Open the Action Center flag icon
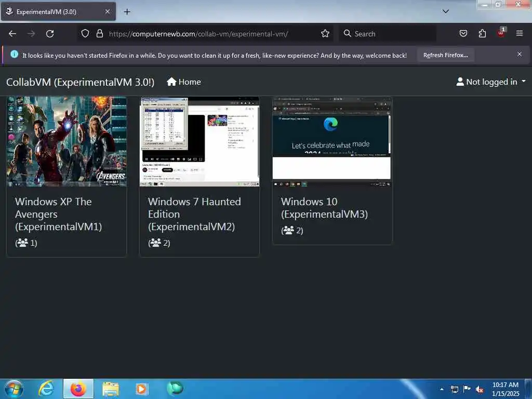 click(x=467, y=389)
